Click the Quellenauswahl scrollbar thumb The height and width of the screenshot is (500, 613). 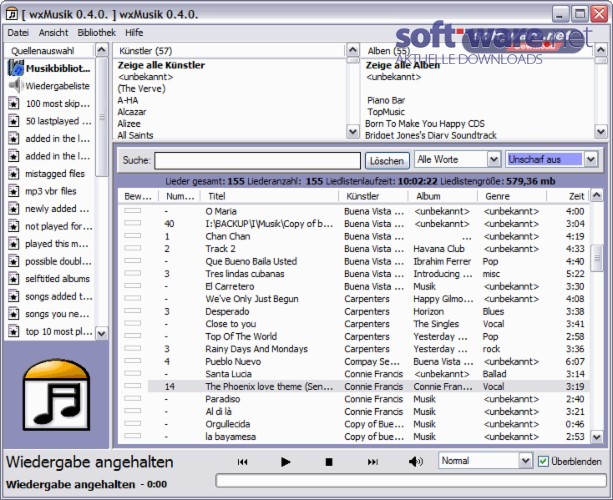102,117
